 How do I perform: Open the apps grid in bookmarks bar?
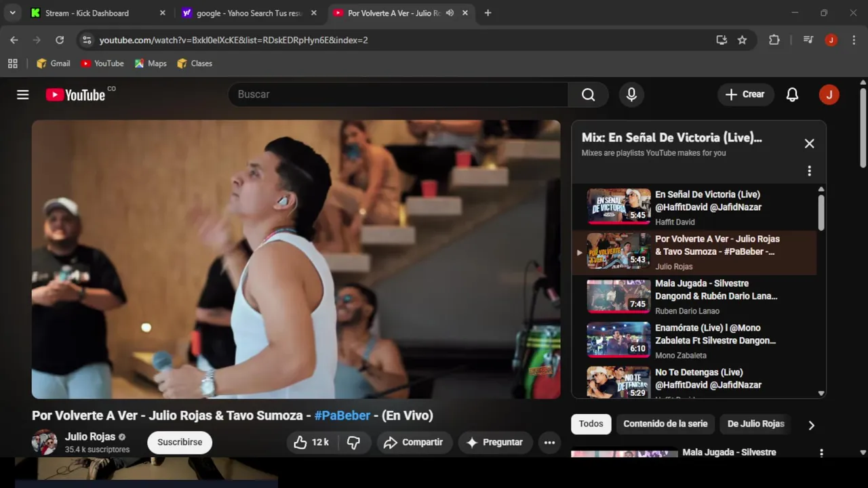12,64
